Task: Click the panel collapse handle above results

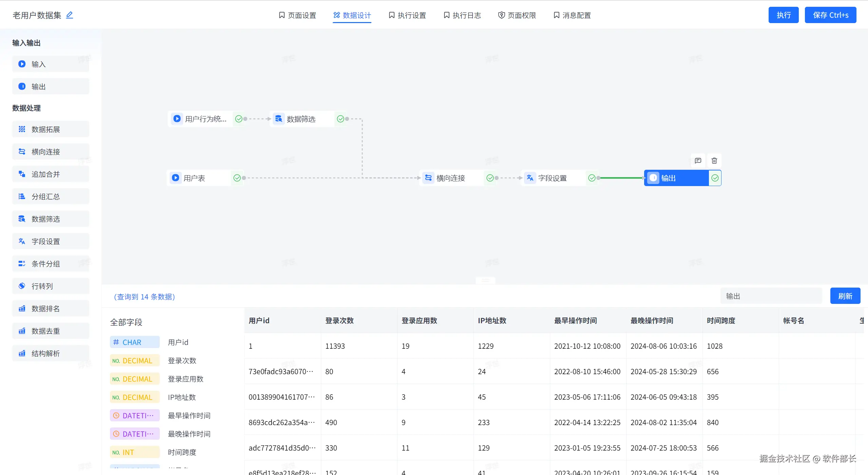Action: coord(485,280)
